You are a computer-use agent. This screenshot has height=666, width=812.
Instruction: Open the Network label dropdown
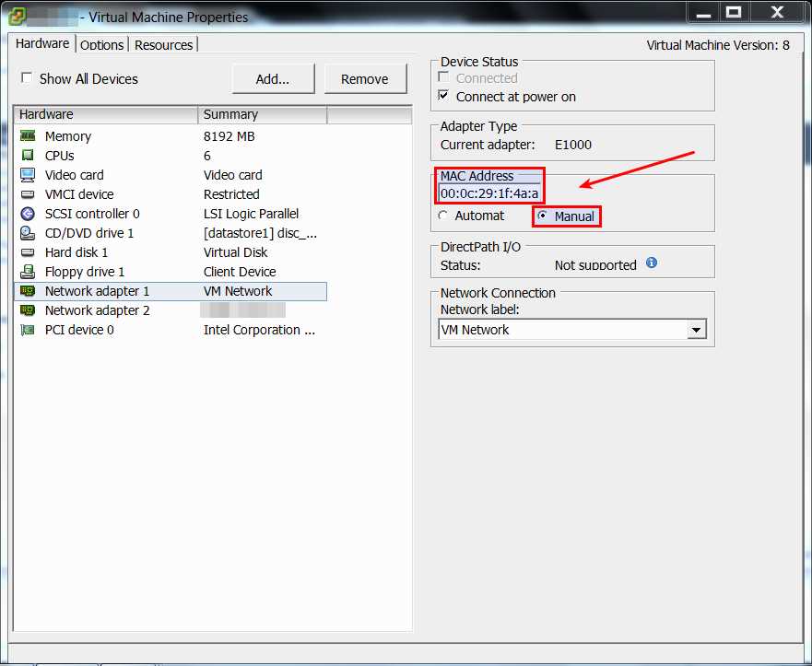pos(697,329)
